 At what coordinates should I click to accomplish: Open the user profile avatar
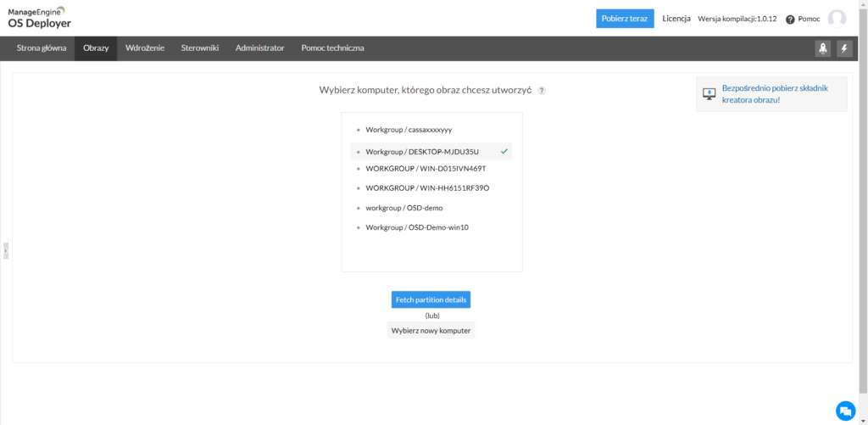[x=837, y=19]
